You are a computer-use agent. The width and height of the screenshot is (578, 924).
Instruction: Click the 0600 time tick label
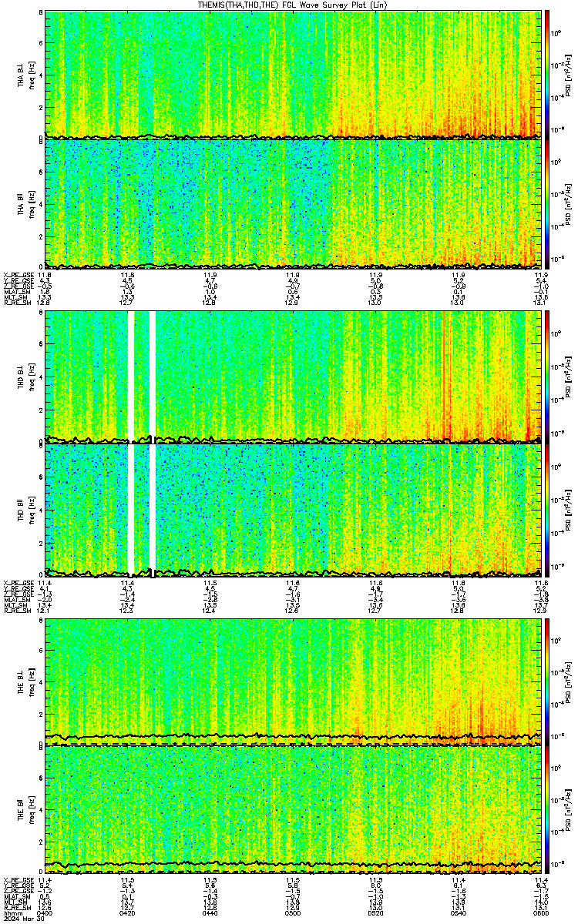(x=540, y=912)
